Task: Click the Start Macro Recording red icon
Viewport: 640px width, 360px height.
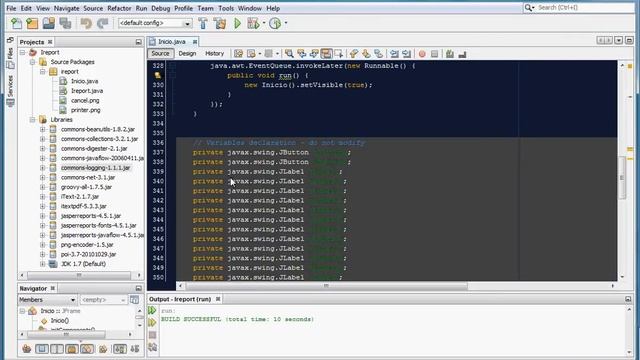Action: pyautogui.click(x=422, y=54)
